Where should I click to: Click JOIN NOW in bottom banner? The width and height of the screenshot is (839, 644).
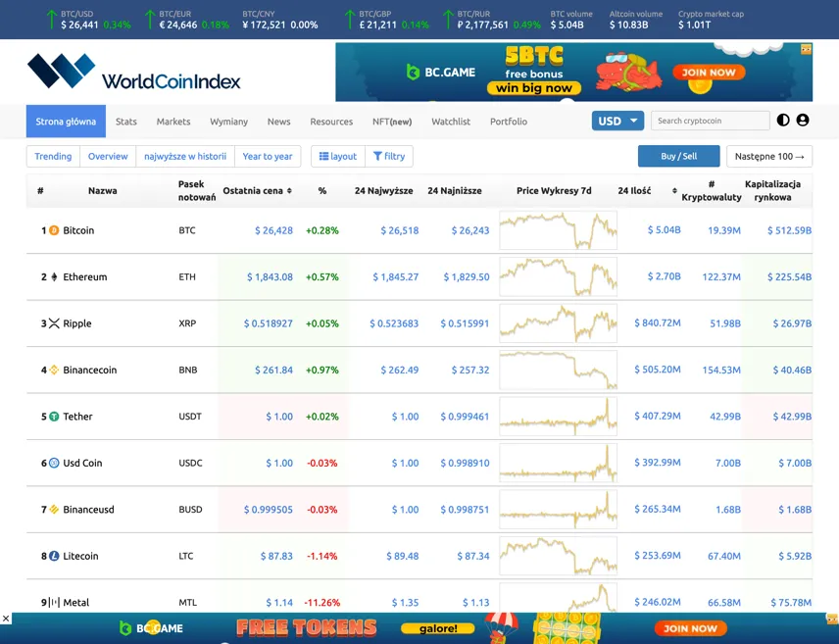pyautogui.click(x=690, y=628)
